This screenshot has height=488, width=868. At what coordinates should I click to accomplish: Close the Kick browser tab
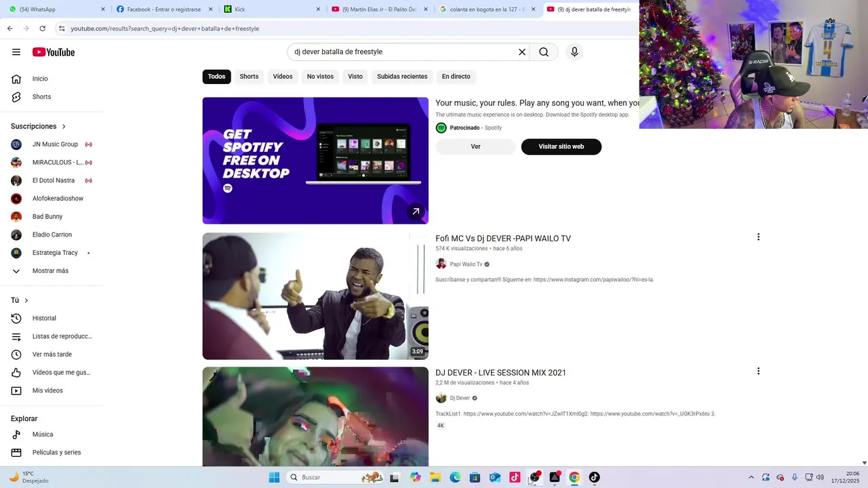point(318,9)
